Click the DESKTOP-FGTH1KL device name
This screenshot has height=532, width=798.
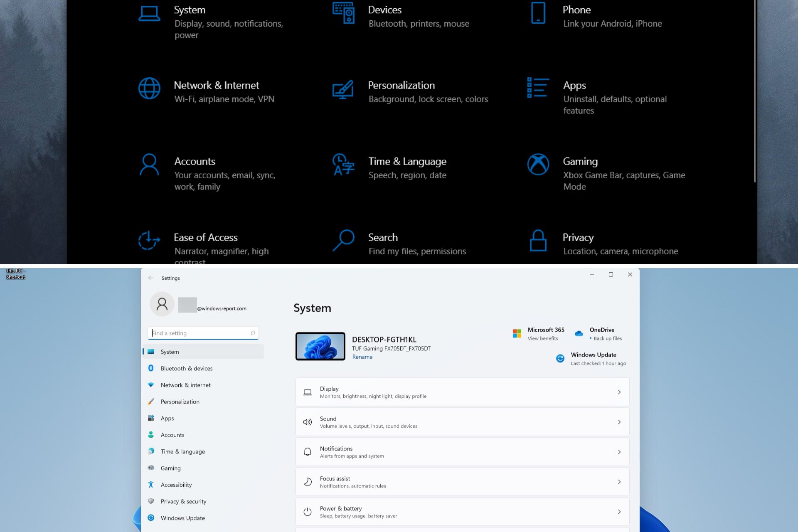click(384, 340)
